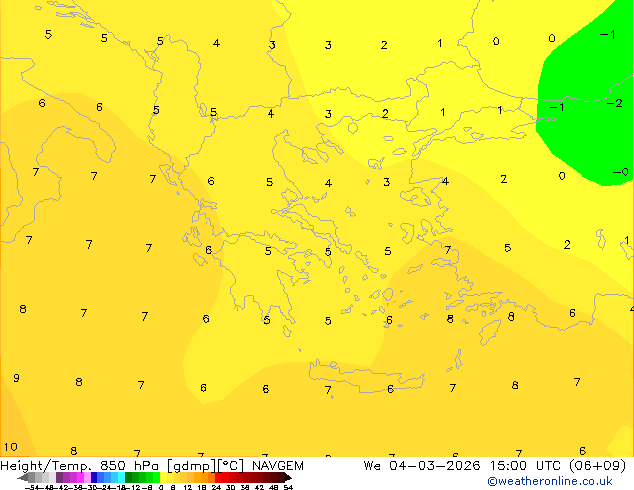634x490 pixels.
Task: Open the weatheronline.co.uk copyright link
Action: [x=550, y=481]
